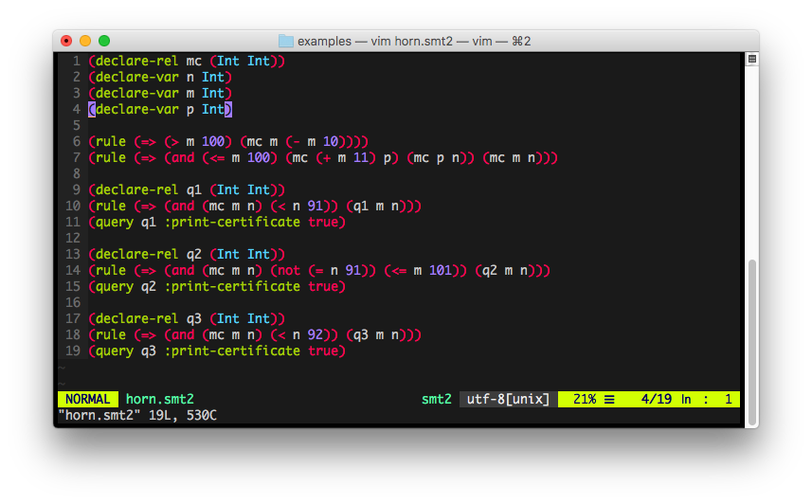Place cursor on line number 1
This screenshot has width=812, height=504.
76,61
